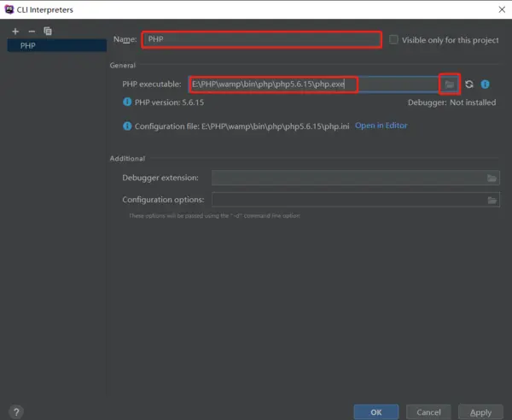Screen dimensions: 512x420
Task: Click the Configuration file path text
Action: pyautogui.click(x=242, y=126)
